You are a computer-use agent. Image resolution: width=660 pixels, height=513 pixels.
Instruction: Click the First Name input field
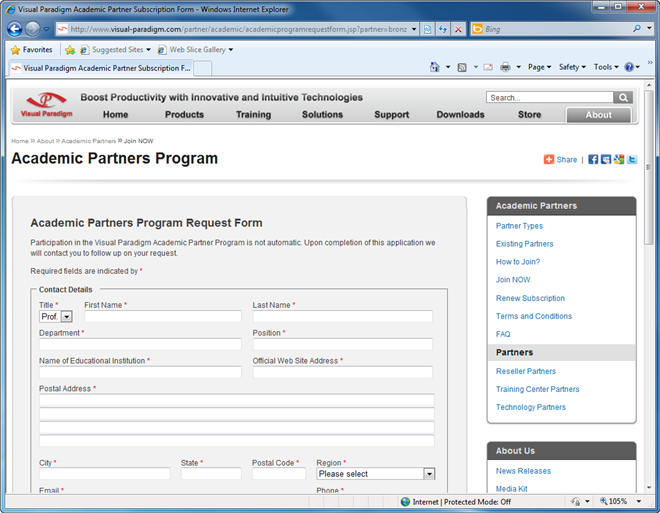click(163, 316)
